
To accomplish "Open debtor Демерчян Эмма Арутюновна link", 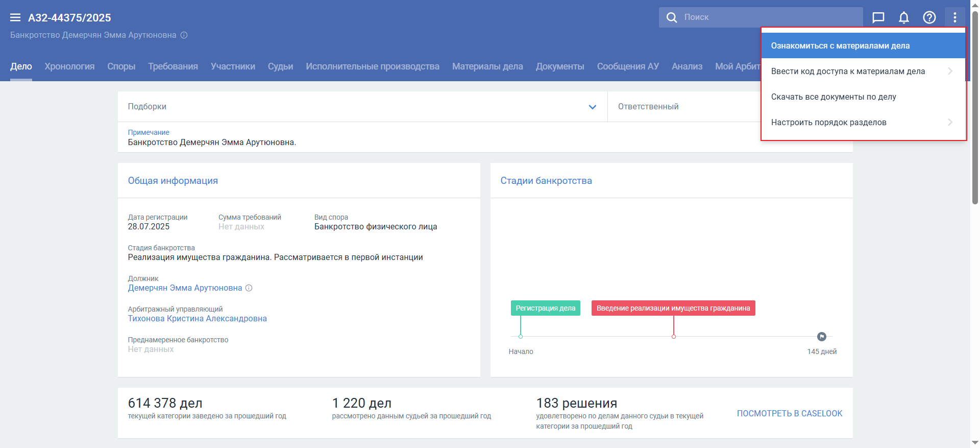I will 185,288.
